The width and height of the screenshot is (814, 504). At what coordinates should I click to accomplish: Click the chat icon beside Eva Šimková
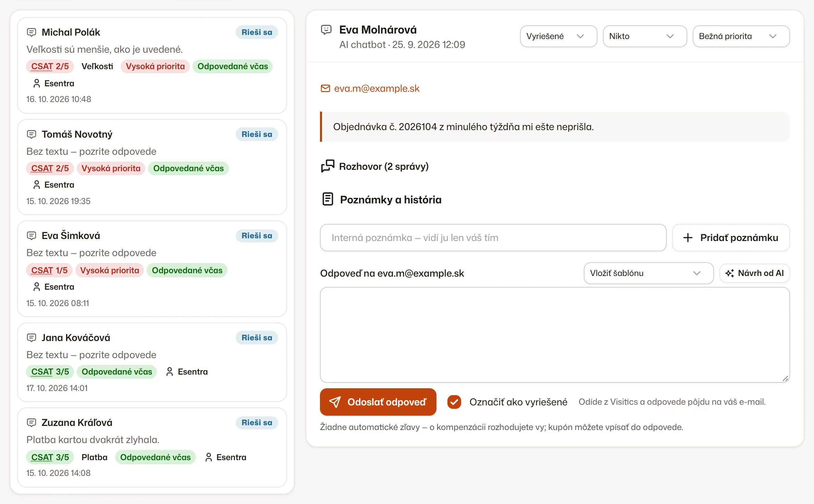tap(31, 236)
